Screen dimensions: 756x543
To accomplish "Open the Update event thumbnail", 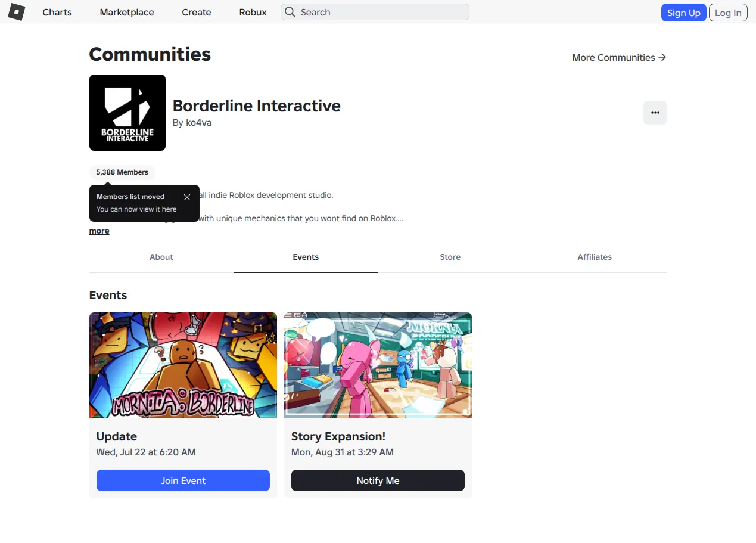I will [x=183, y=365].
